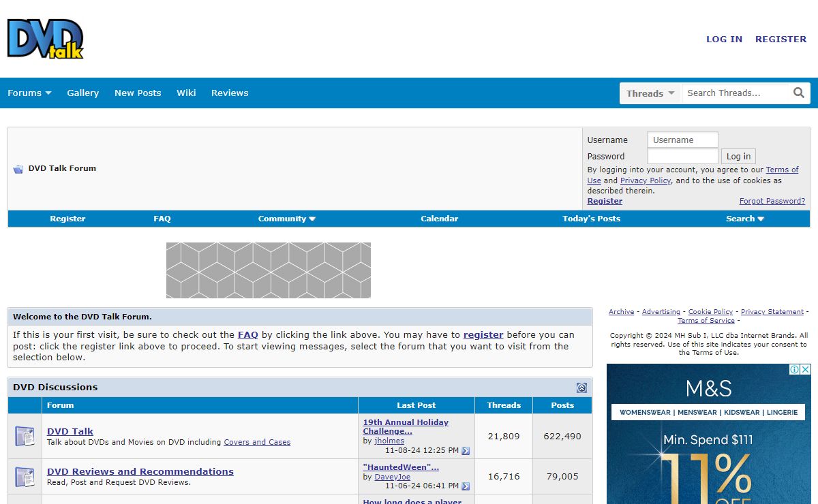Expand the Community dropdown menu
Viewport: 818px width, 504px height.
click(287, 219)
